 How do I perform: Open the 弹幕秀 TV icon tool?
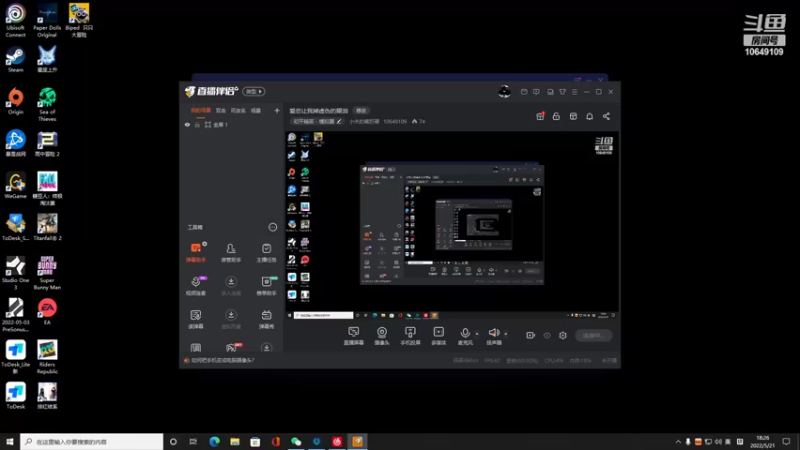coord(266,319)
